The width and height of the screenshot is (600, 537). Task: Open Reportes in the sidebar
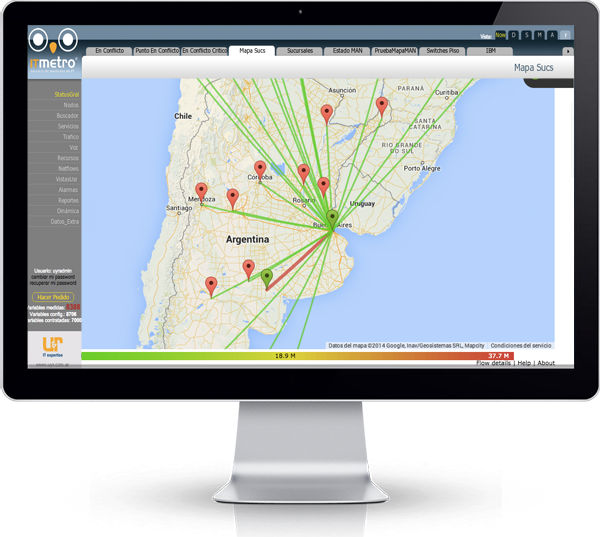point(68,200)
